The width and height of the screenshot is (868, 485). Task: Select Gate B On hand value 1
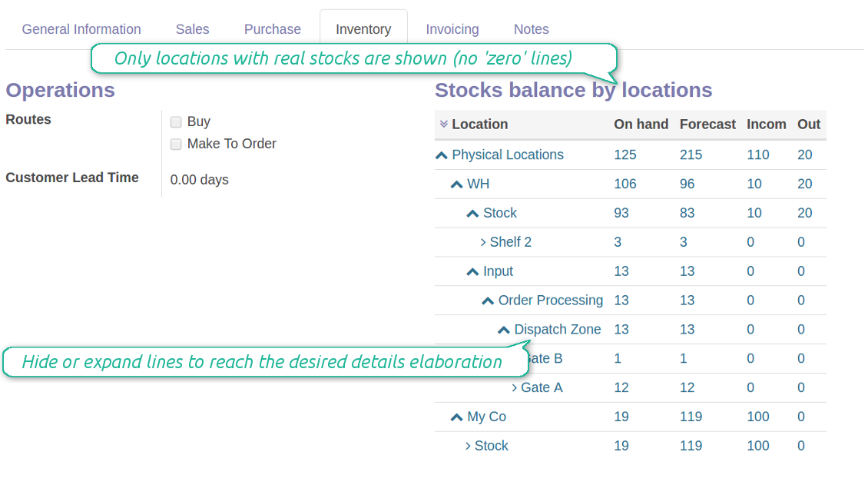618,359
